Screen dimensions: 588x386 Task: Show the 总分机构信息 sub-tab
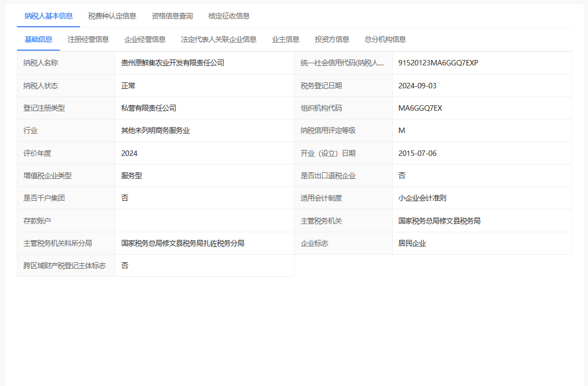385,39
